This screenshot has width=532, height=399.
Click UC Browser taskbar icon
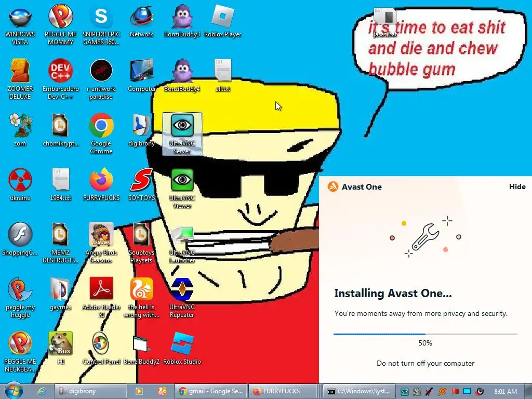(x=162, y=391)
